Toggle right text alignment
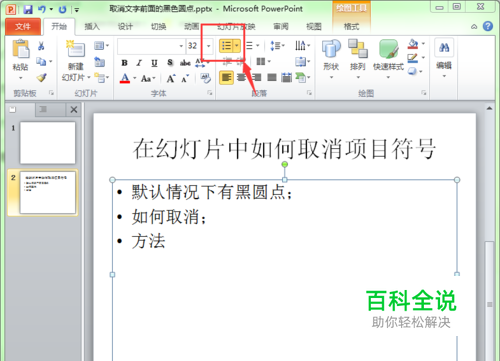This screenshot has width=500, height=361. 257,78
